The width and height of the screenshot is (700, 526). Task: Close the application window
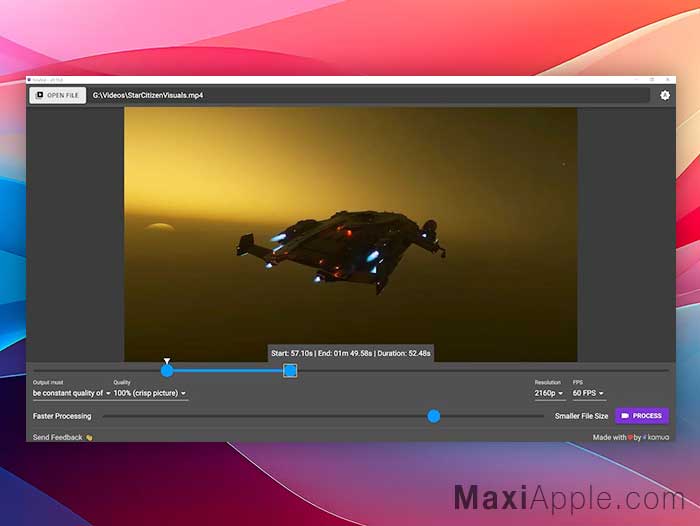[x=667, y=79]
